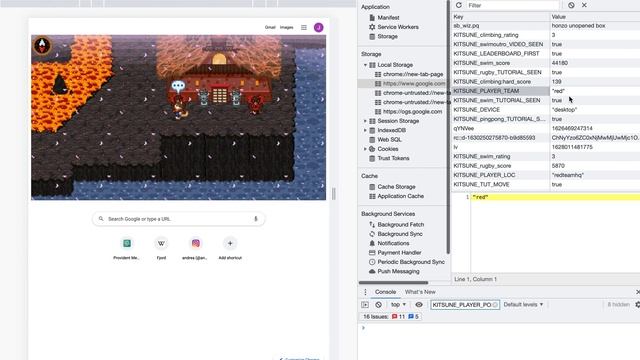Open Notifications bell icon
Screen dimensions: 640x360
point(372,243)
